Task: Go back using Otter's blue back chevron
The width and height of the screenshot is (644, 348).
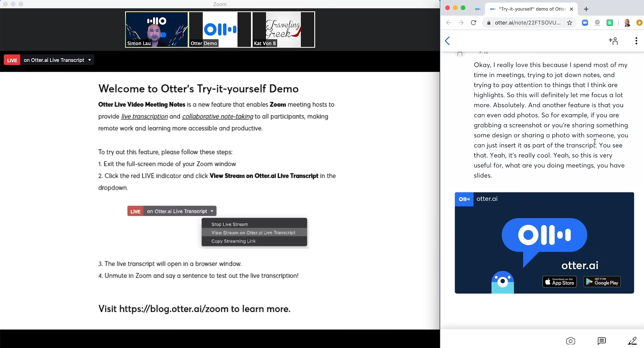Action: (x=447, y=41)
